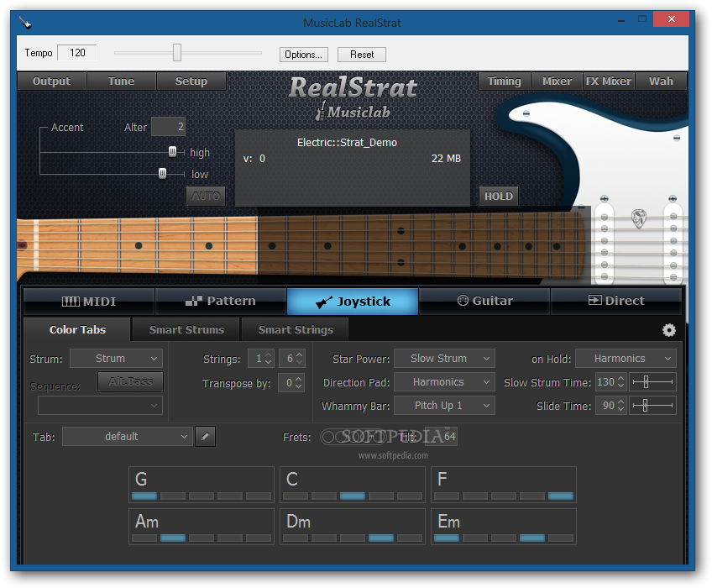This screenshot has width=712, height=588.
Task: Toggle the AUTO accent button
Action: pos(206,197)
